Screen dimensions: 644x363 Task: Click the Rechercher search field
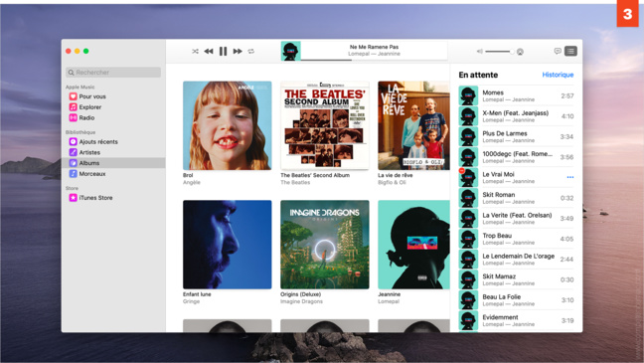click(x=113, y=73)
